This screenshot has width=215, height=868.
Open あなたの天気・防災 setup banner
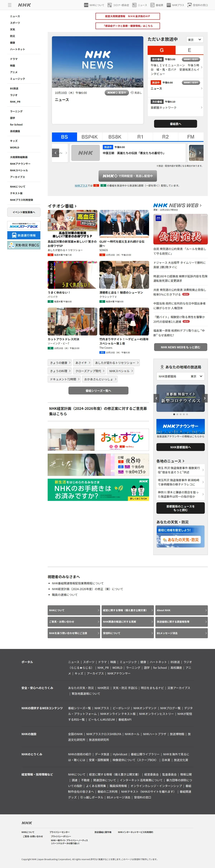click(x=181, y=537)
